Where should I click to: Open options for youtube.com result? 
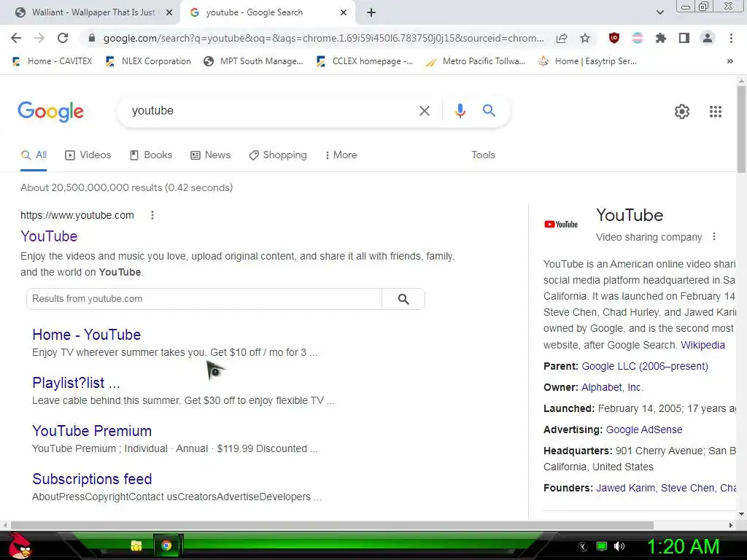152,215
